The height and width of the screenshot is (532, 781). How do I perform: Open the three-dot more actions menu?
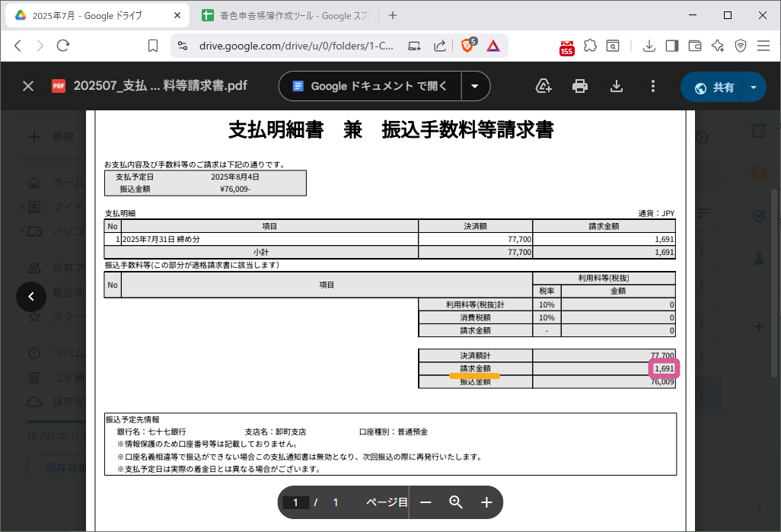pyautogui.click(x=653, y=86)
